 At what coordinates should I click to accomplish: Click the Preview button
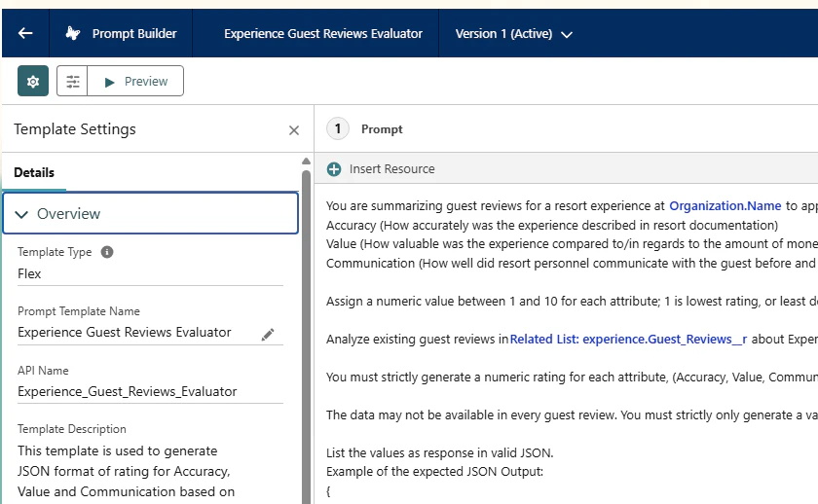[135, 82]
